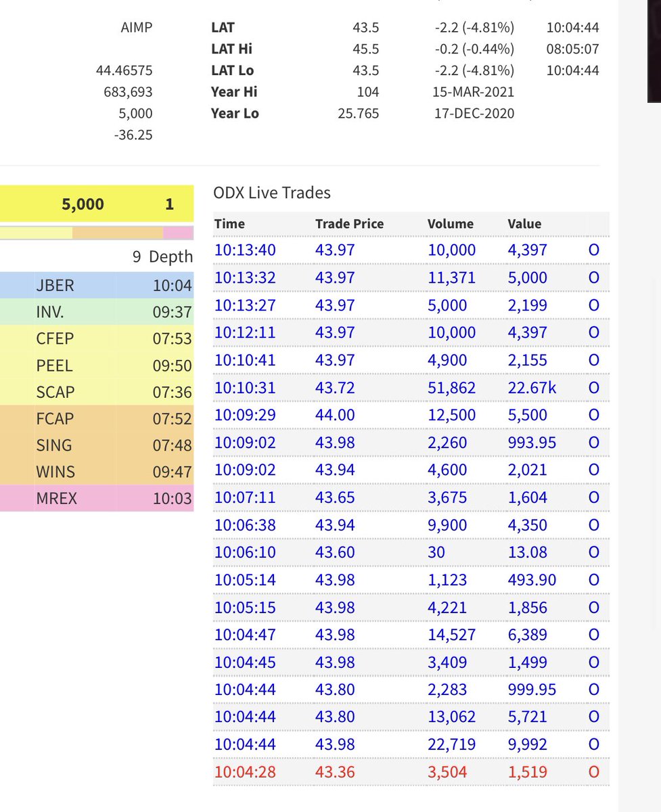Viewport: 661px width, 812px height.
Task: Click the 15-MAR-2021 date
Action: (x=474, y=92)
